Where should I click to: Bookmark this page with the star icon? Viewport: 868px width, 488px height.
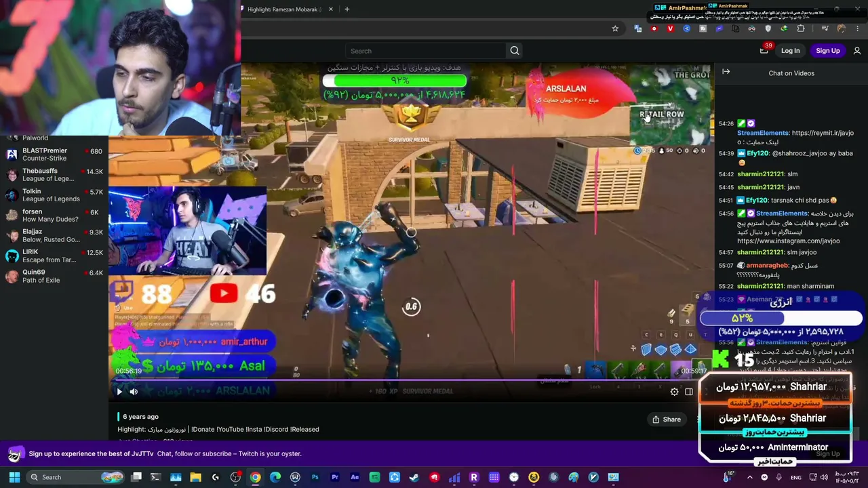615,28
